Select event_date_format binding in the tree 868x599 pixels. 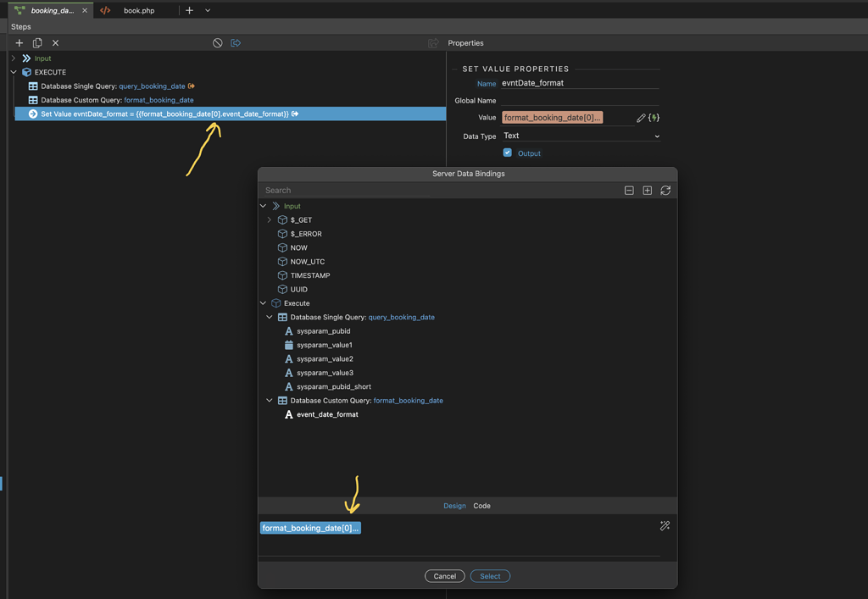pos(327,414)
